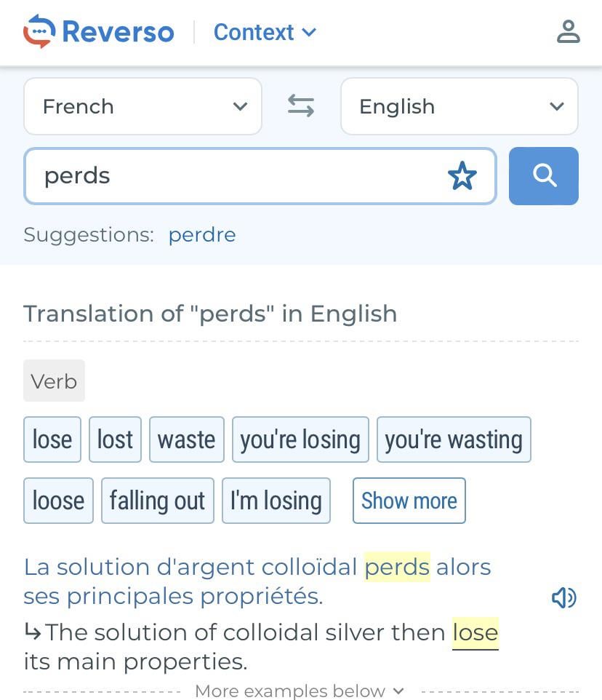This screenshot has height=700, width=602.
Task: Open the French source language dropdown
Action: (143, 106)
